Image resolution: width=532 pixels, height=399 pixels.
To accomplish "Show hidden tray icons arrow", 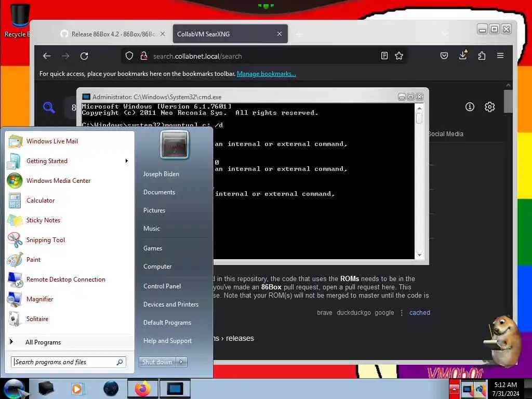I will pos(454,389).
